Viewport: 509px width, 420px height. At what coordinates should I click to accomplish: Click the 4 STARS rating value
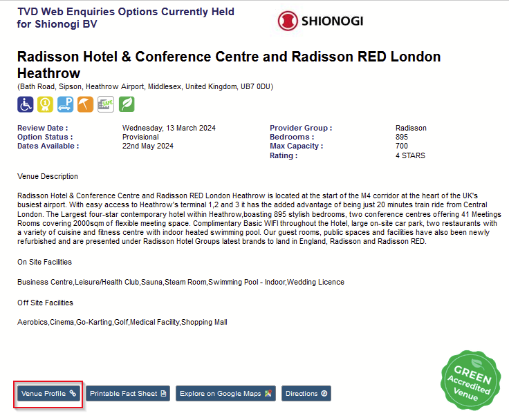(x=410, y=155)
